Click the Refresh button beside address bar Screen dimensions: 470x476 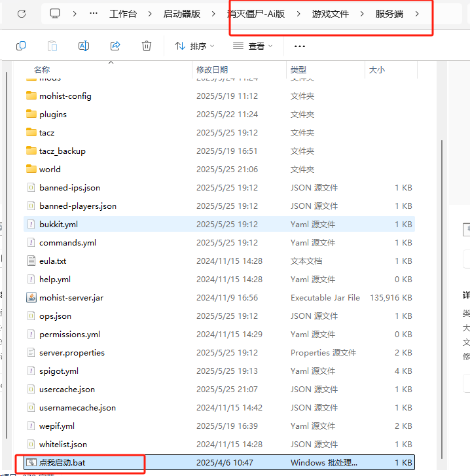[x=22, y=14]
